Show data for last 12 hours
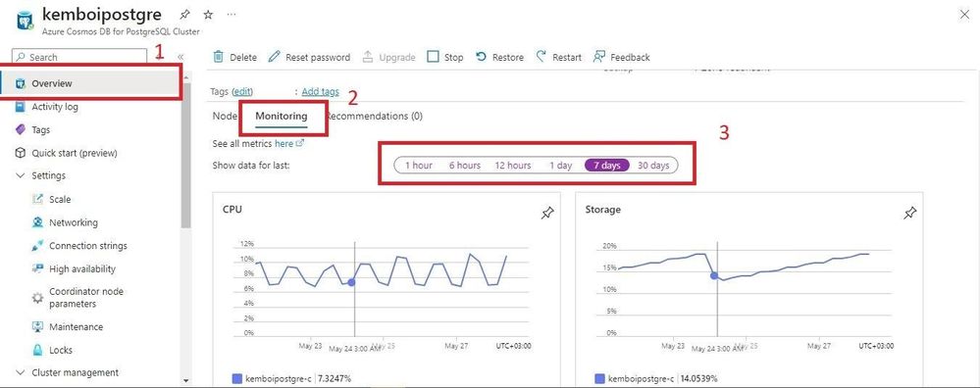 pyautogui.click(x=513, y=166)
